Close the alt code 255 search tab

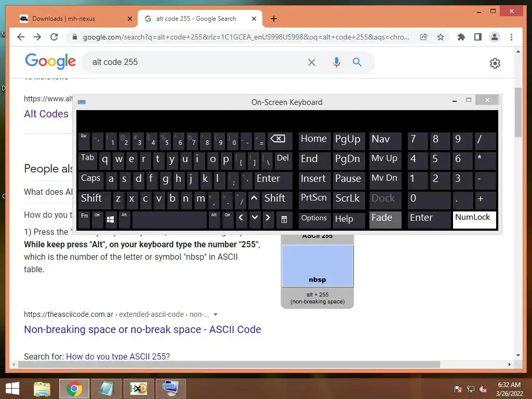coord(254,19)
